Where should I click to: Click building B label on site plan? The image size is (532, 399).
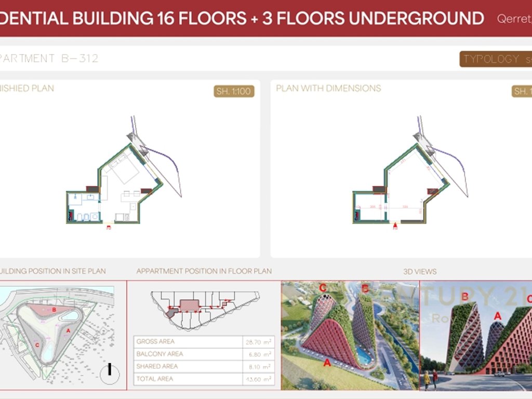point(54,309)
